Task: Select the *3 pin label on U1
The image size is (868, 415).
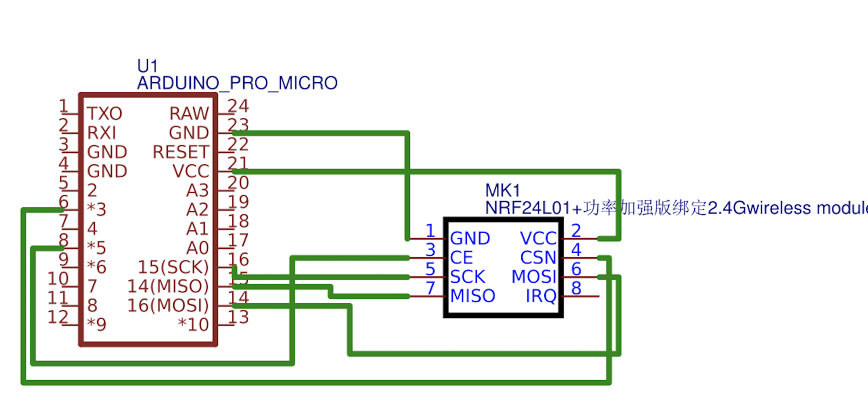Action: click(97, 210)
